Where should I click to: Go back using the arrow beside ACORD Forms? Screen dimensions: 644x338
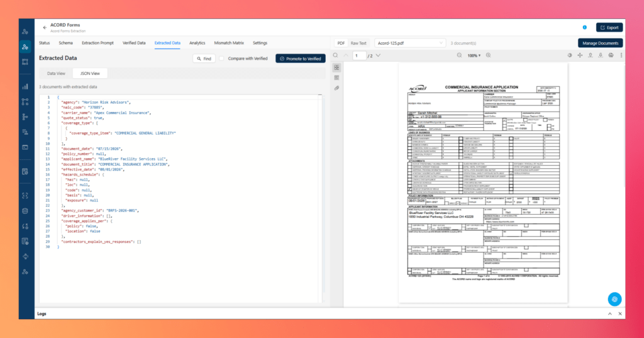(45, 28)
